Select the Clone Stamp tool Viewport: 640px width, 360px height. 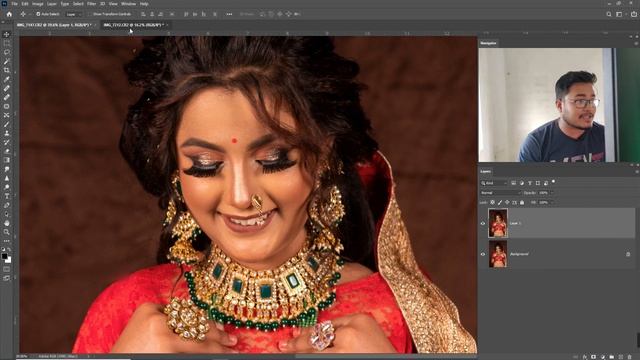(7, 133)
